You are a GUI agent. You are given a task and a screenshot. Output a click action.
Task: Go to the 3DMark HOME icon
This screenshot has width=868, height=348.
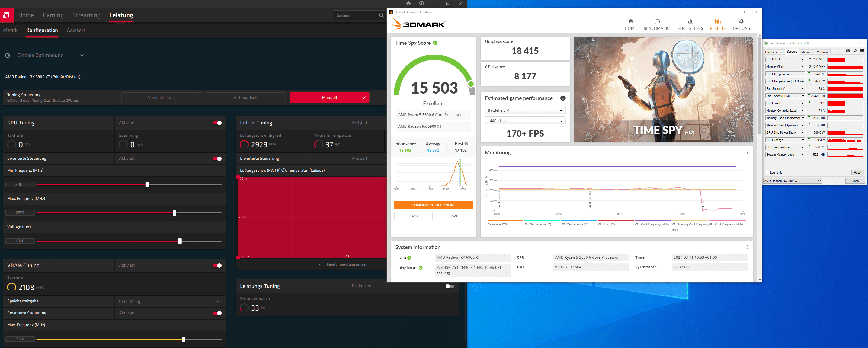(630, 21)
